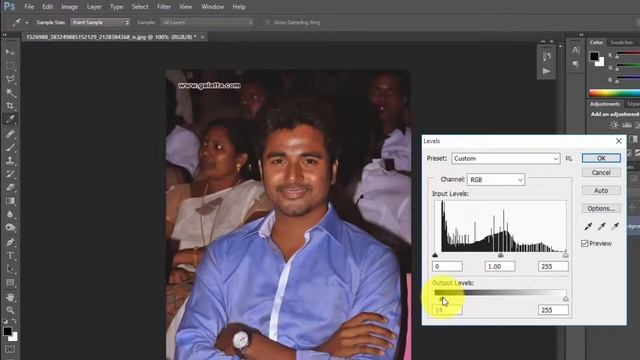Select the Dodge tool
640x360 pixels.
point(10,228)
